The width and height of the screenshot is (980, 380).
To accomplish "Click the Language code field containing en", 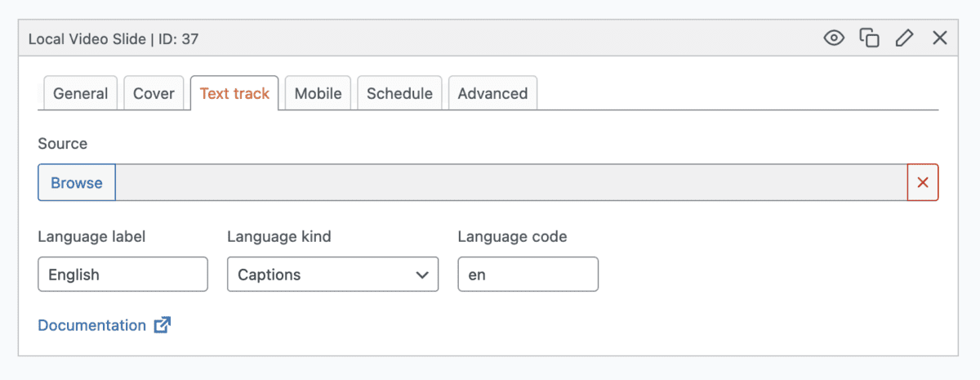I will 528,275.
